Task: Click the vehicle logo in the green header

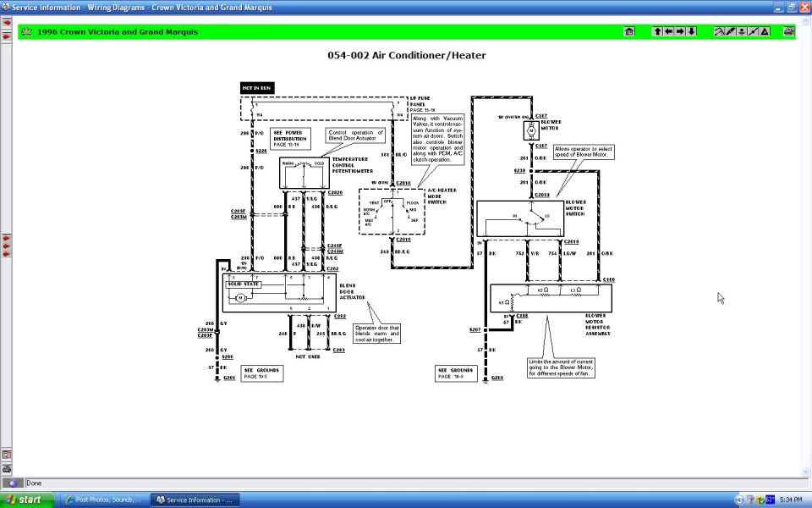Action: 26,31
